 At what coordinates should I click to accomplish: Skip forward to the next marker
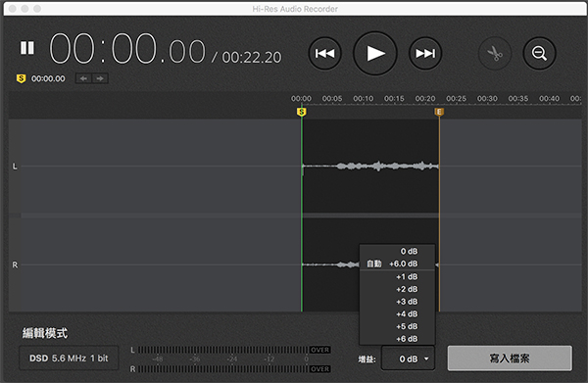425,54
